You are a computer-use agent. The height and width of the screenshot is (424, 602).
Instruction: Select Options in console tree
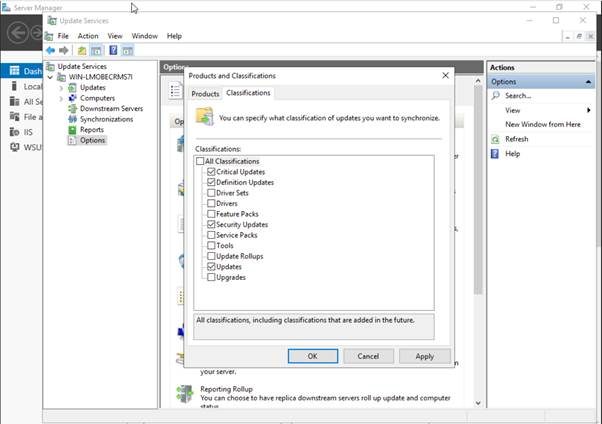(93, 141)
